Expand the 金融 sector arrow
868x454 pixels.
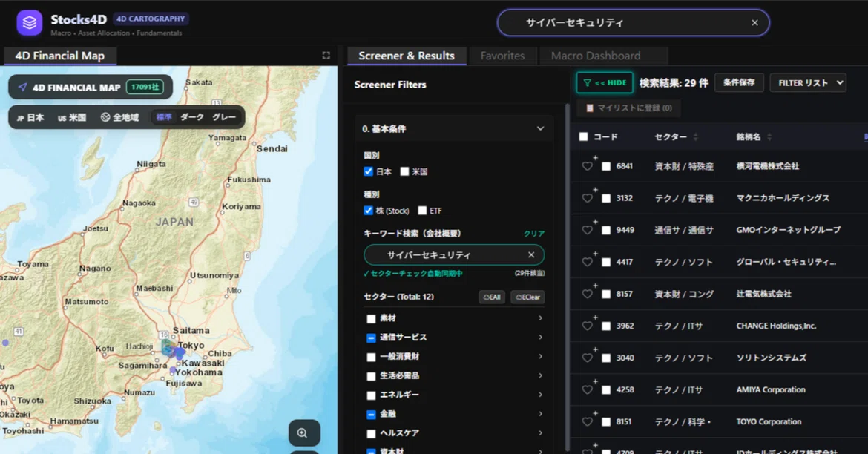540,414
